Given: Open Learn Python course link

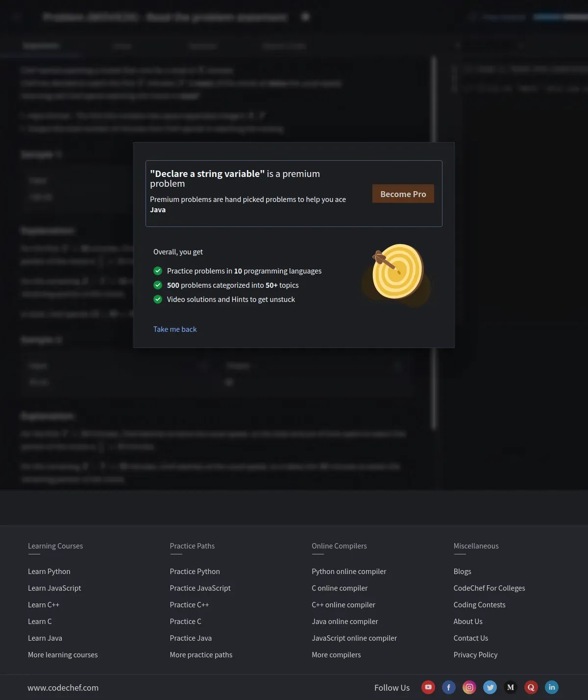Looking at the screenshot, I should coord(49,571).
